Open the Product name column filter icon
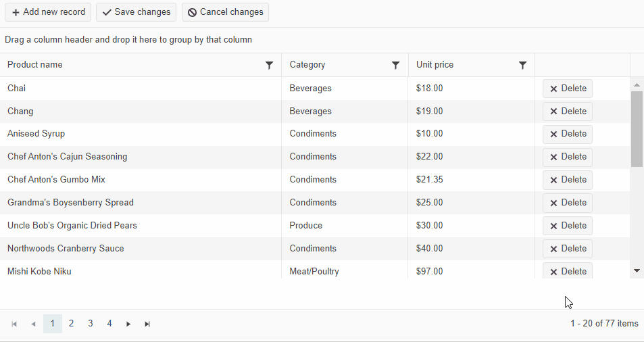 [x=269, y=65]
